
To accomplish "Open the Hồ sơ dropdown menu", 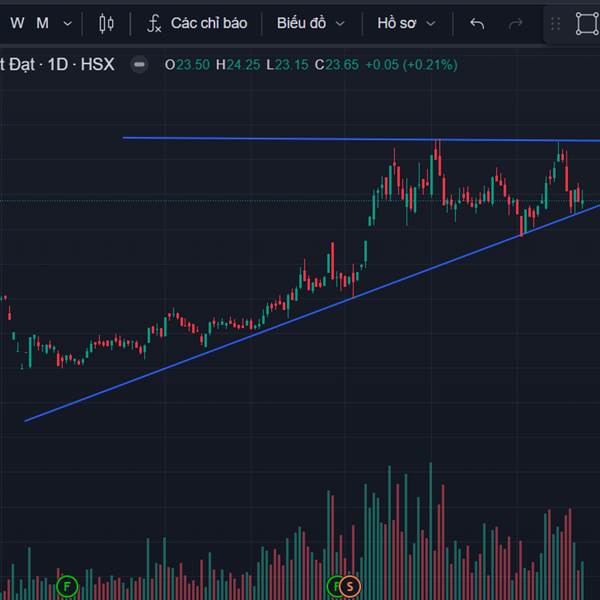I will (x=406, y=23).
